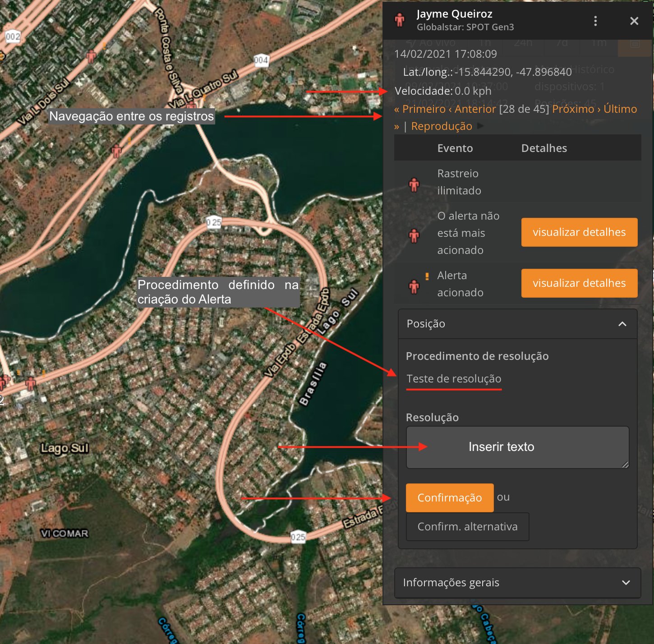
Task: Collapse the Posição section
Action: (622, 324)
